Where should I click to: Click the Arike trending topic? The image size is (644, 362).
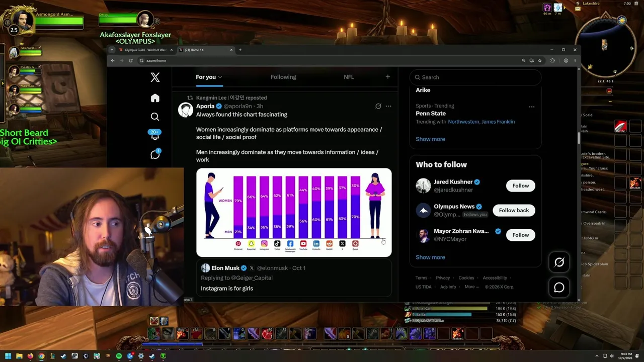point(423,90)
